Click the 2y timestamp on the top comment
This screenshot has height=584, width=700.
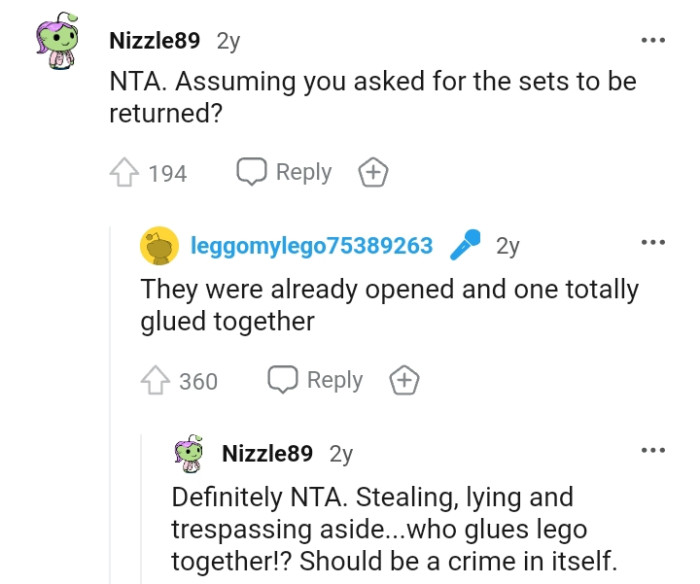click(228, 42)
